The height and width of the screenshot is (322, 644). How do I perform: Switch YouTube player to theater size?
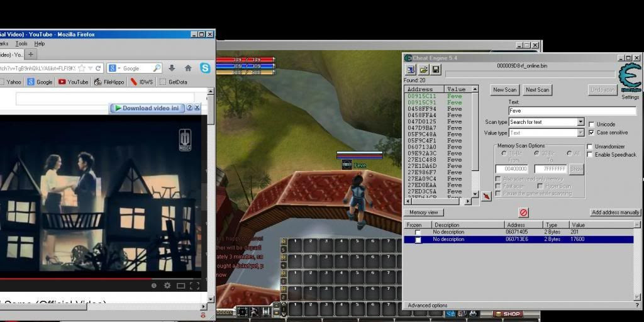coord(180,286)
